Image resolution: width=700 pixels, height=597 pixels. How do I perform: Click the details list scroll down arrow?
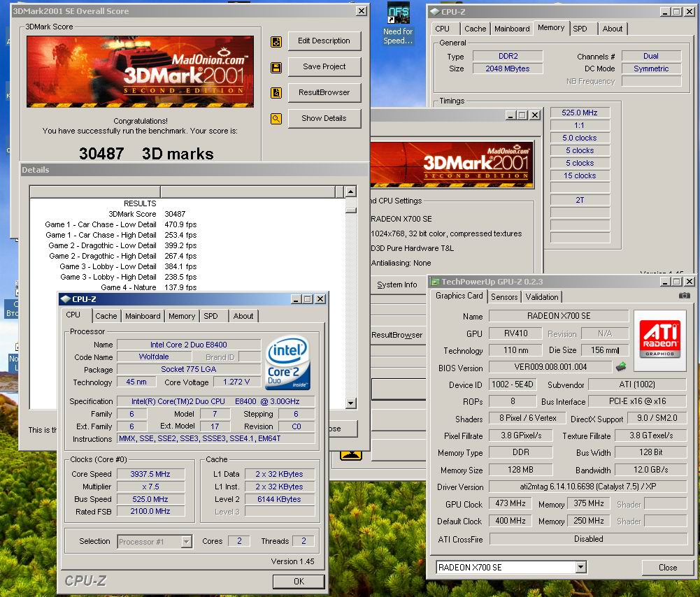351,403
